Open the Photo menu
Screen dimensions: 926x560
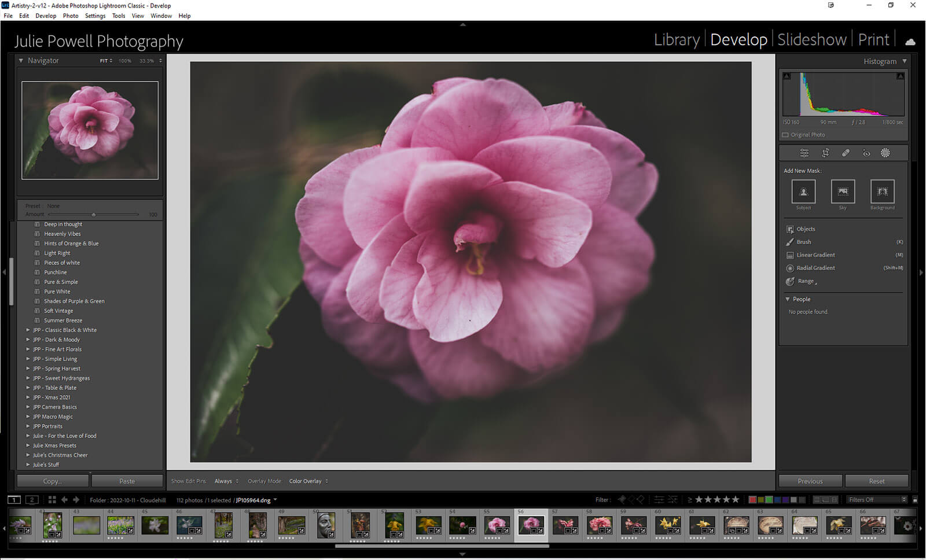coord(70,16)
